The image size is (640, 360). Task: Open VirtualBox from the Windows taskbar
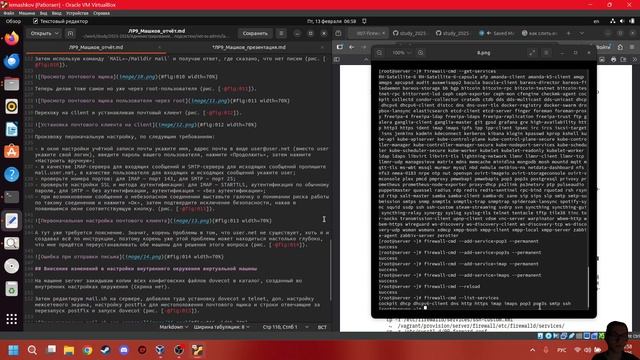tap(160, 350)
